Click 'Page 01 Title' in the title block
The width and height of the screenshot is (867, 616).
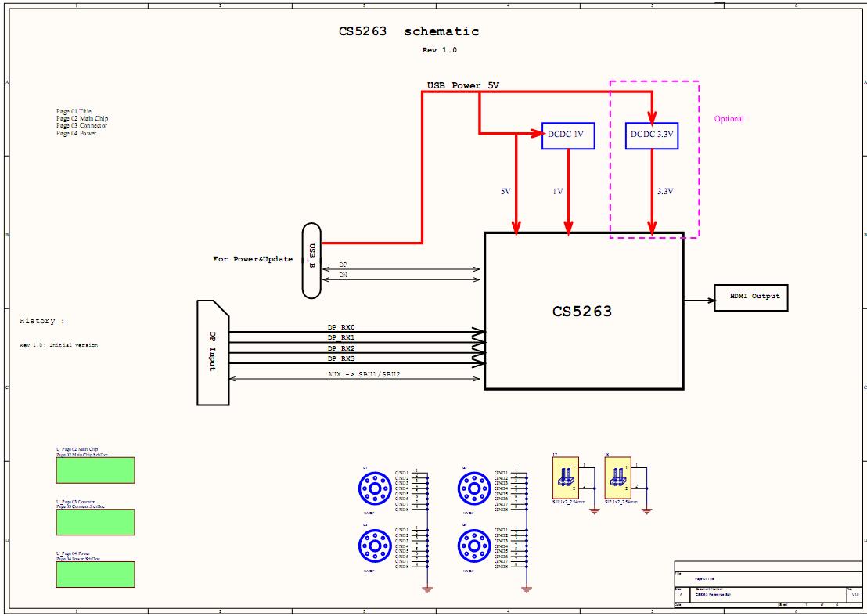click(x=705, y=578)
